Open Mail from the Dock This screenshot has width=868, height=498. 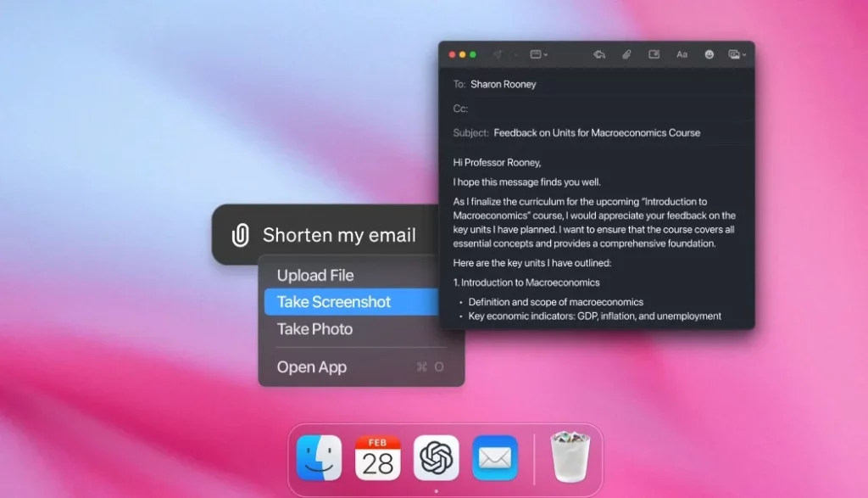point(494,458)
